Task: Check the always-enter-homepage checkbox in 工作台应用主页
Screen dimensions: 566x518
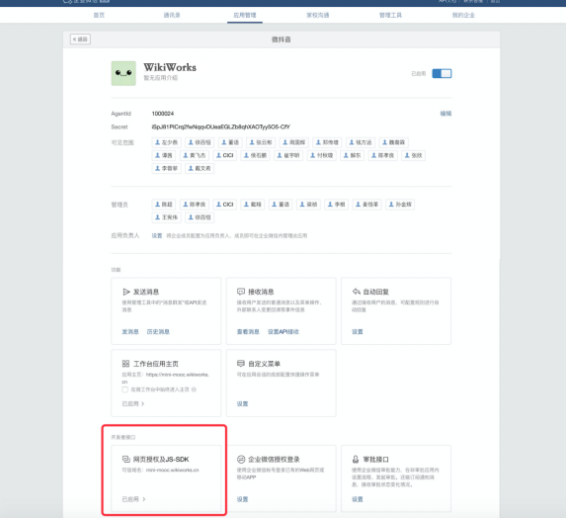Action: pos(125,389)
